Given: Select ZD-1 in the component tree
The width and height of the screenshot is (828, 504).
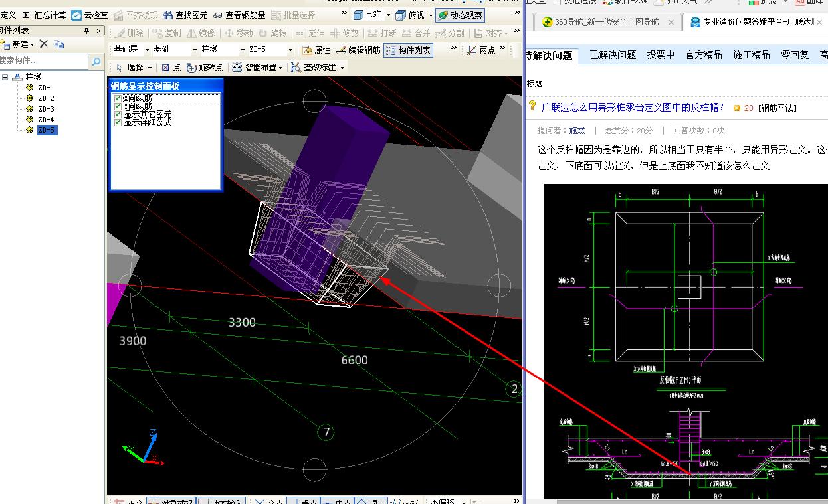Looking at the screenshot, I should [x=46, y=88].
